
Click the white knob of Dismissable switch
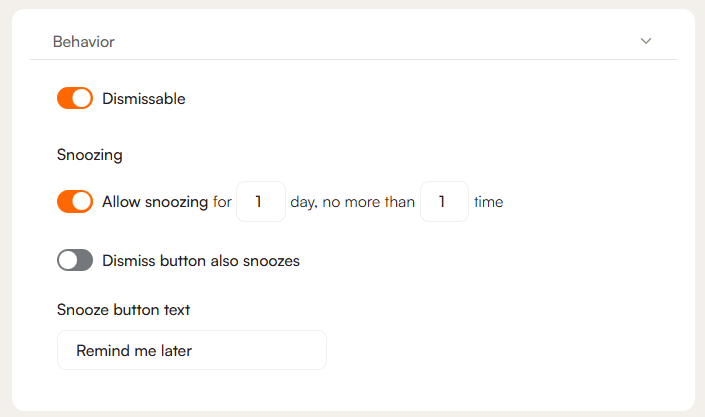83,99
